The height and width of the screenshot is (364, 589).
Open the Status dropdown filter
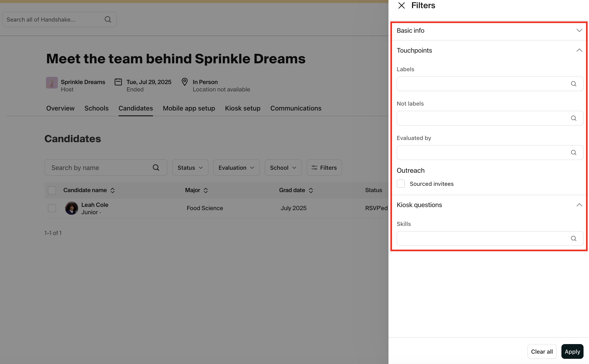(190, 168)
